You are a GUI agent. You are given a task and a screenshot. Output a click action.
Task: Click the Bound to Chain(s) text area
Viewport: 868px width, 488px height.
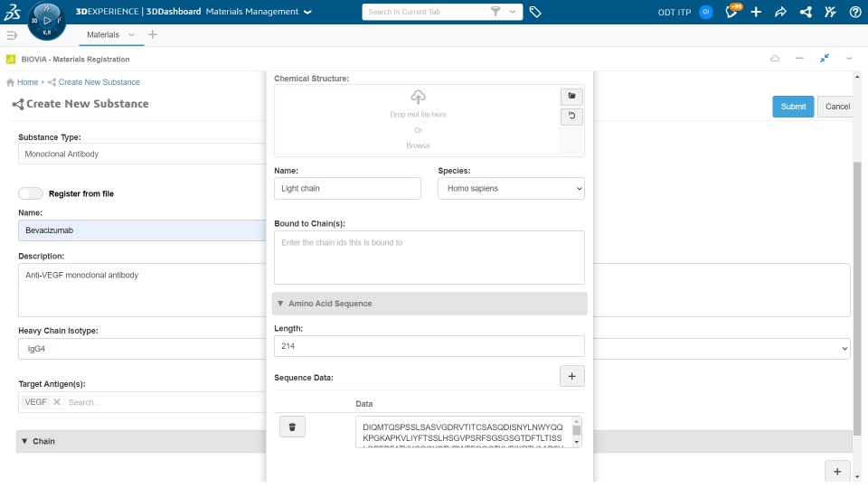(x=429, y=258)
